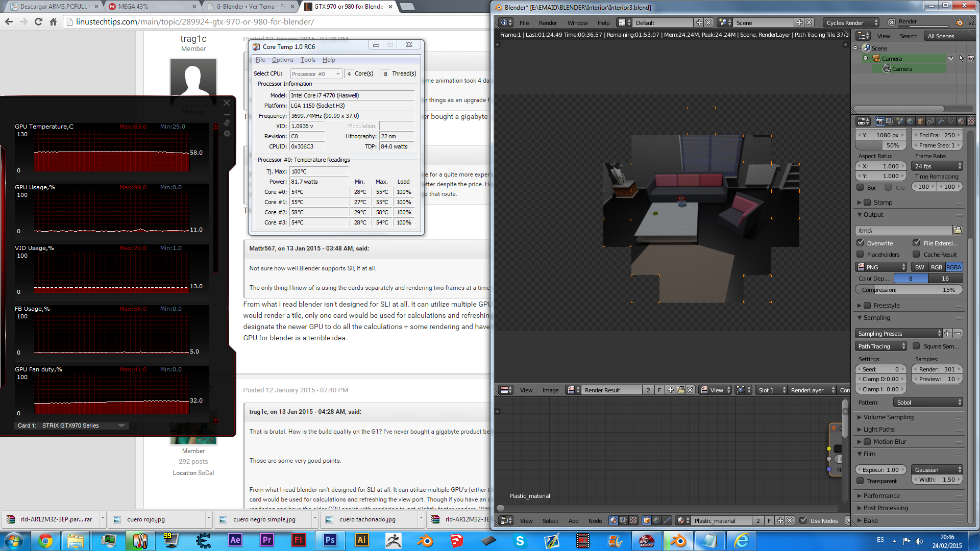Open Object Data properties triangle icon
The height and width of the screenshot is (551, 980).
(951, 121)
